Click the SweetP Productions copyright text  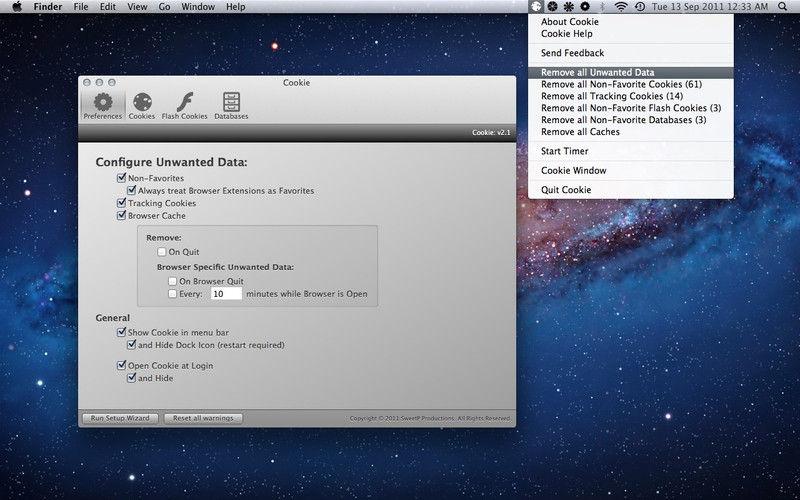click(430, 418)
